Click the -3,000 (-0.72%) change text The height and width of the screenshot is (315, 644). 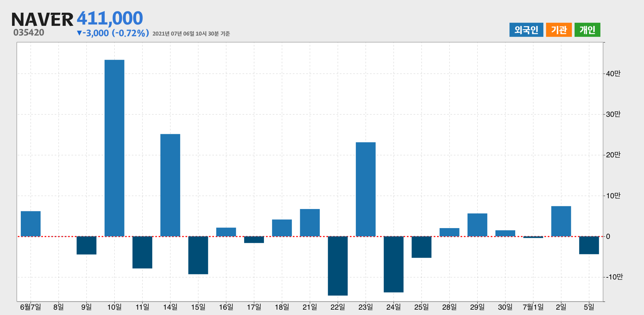coord(113,33)
